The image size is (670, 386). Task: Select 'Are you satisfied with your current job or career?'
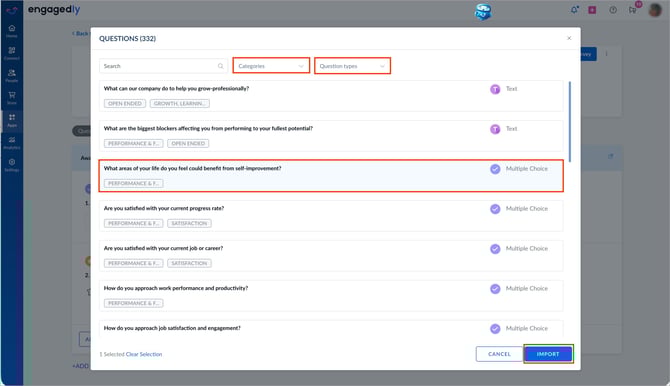coord(331,256)
